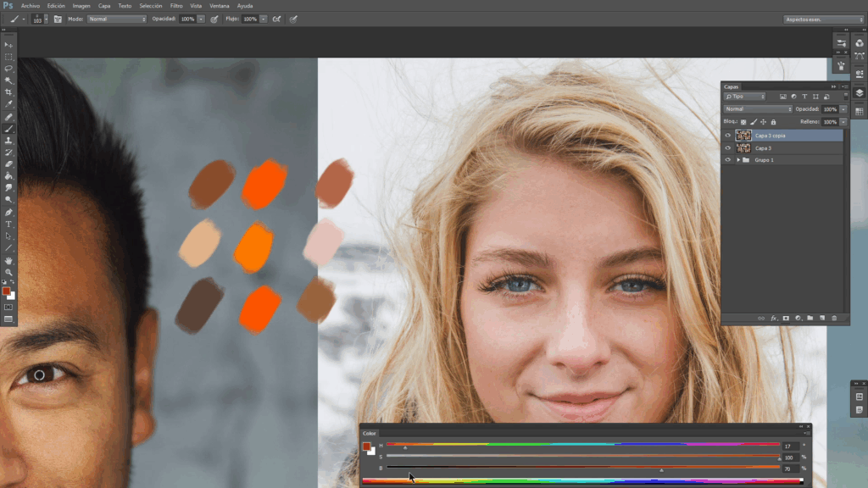Select the Eraser tool
Screen dimensions: 868x488
point(8,164)
